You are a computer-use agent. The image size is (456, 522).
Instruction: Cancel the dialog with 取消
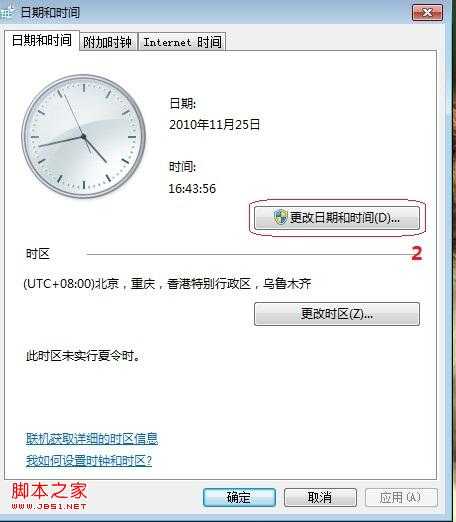tap(320, 497)
